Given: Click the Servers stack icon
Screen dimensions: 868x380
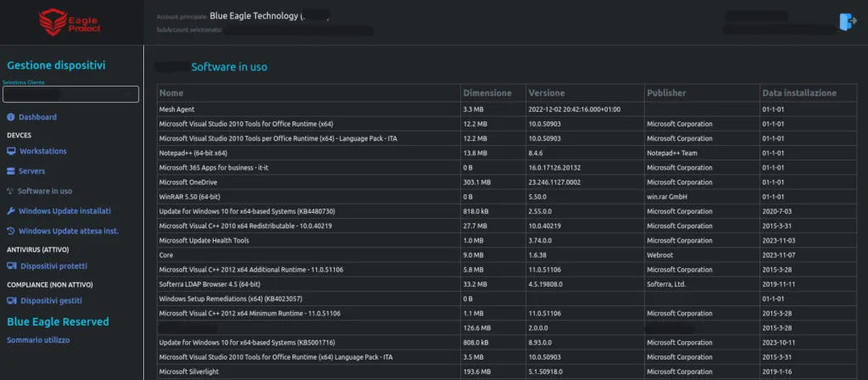Looking at the screenshot, I should [10, 171].
